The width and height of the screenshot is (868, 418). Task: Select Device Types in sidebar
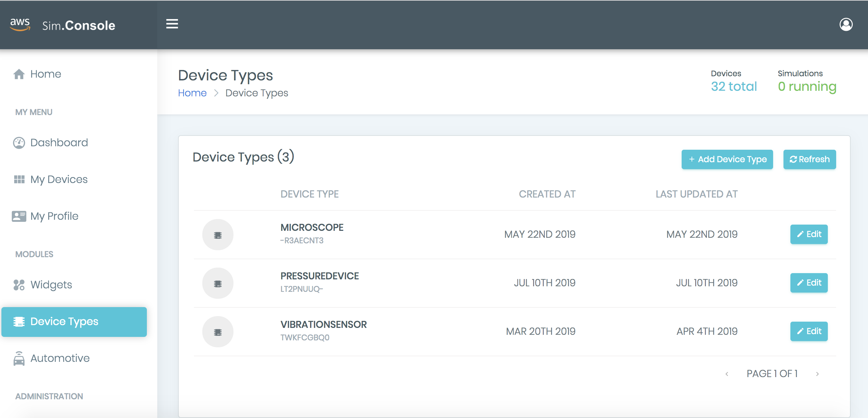click(x=74, y=322)
